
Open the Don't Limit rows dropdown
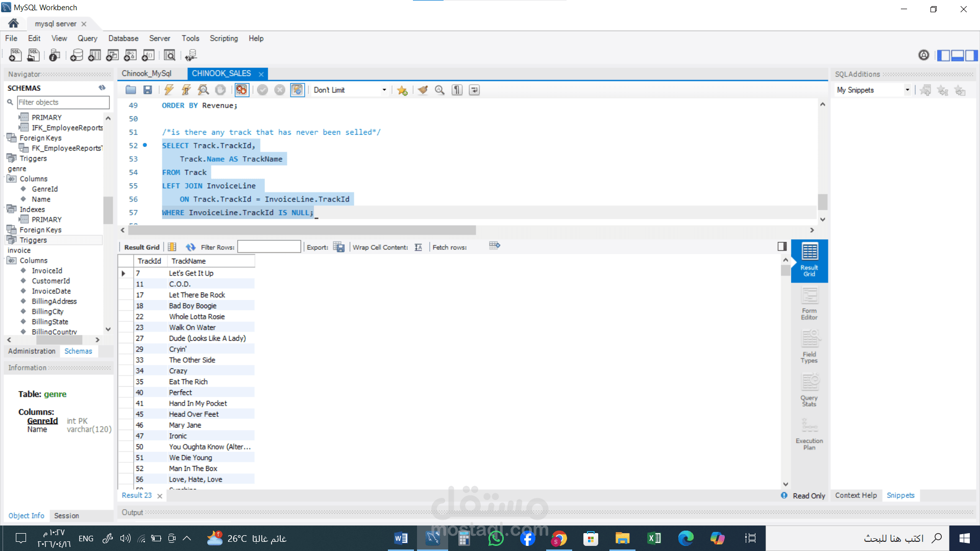click(x=350, y=90)
